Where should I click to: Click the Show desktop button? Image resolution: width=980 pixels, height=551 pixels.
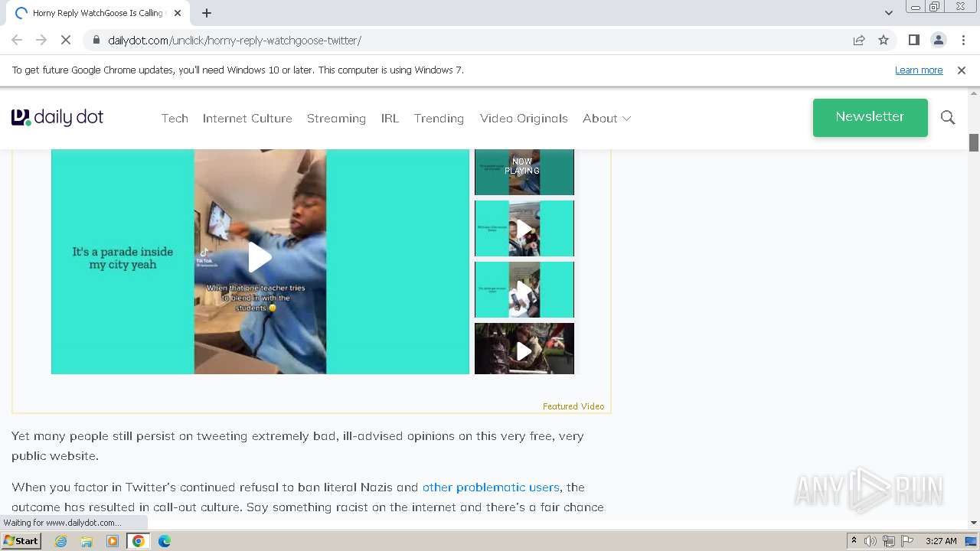point(972,541)
